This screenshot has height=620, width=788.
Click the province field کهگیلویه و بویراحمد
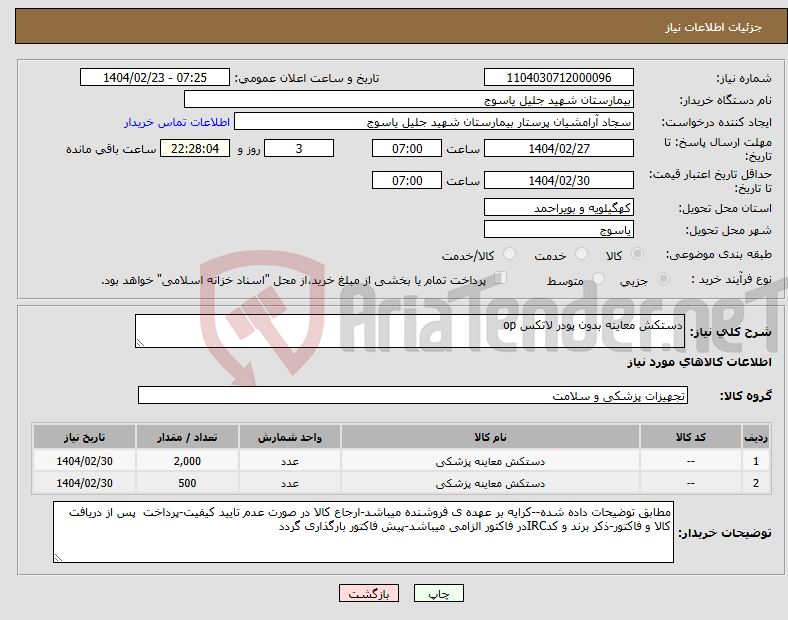[558, 207]
